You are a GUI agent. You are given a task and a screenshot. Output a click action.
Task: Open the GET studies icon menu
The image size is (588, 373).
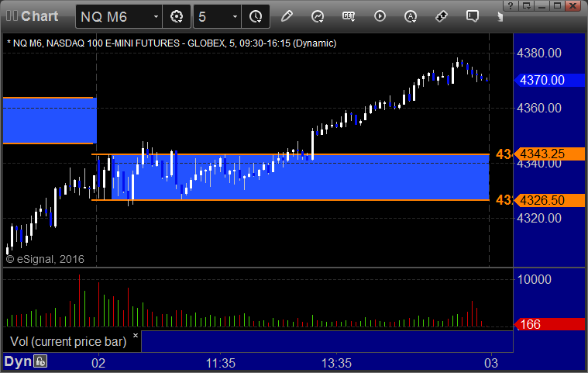(349, 16)
